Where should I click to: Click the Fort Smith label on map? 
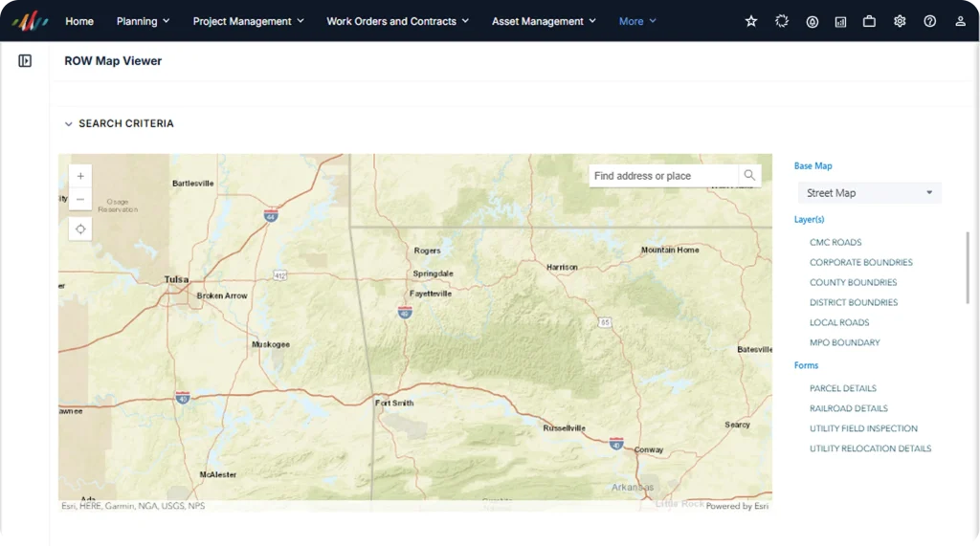394,403
